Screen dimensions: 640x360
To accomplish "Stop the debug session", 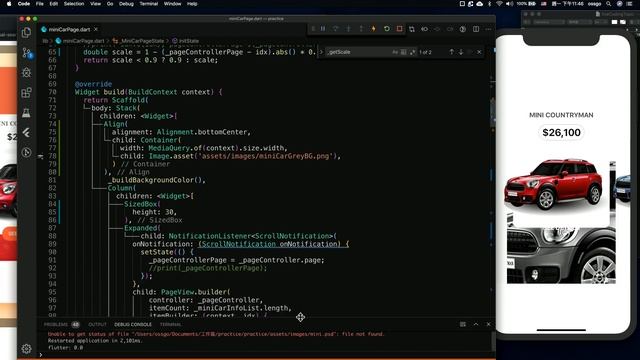I will (399, 29).
